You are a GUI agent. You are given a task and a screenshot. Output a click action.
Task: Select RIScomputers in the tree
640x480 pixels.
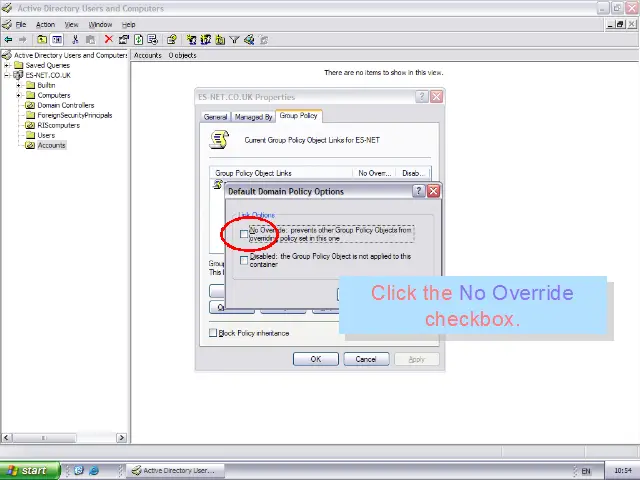(58, 125)
